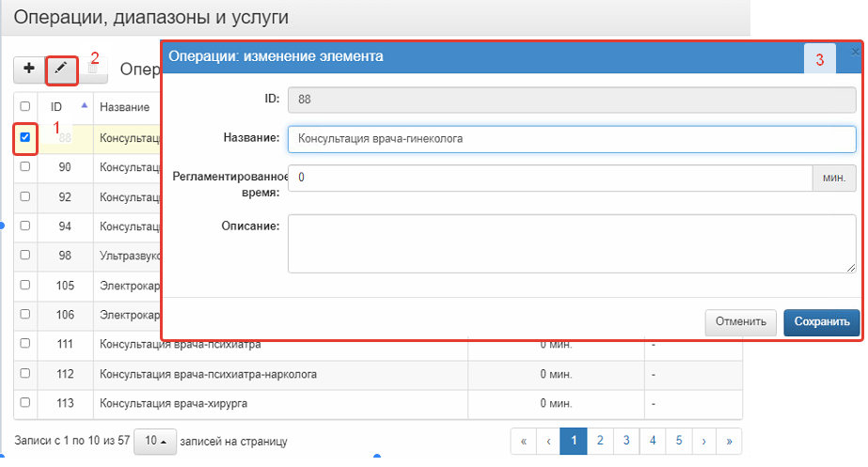This screenshot has height=467, width=868.
Task: Toggle the select-all header checkbox
Action: [x=25, y=106]
